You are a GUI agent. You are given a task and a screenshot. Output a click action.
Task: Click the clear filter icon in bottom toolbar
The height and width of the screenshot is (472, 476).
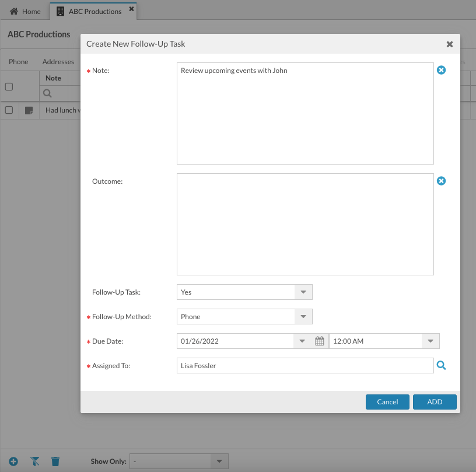click(x=34, y=461)
